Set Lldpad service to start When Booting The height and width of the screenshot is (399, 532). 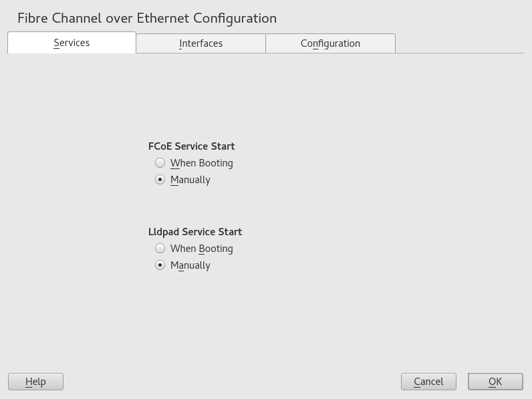160,249
